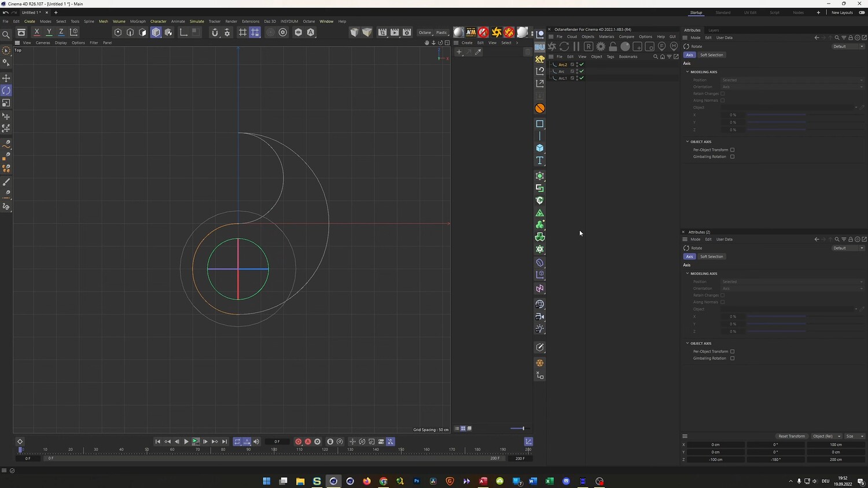The height and width of the screenshot is (488, 868).
Task: Collapse Modeling Axis section in top Attributes
Action: point(687,72)
